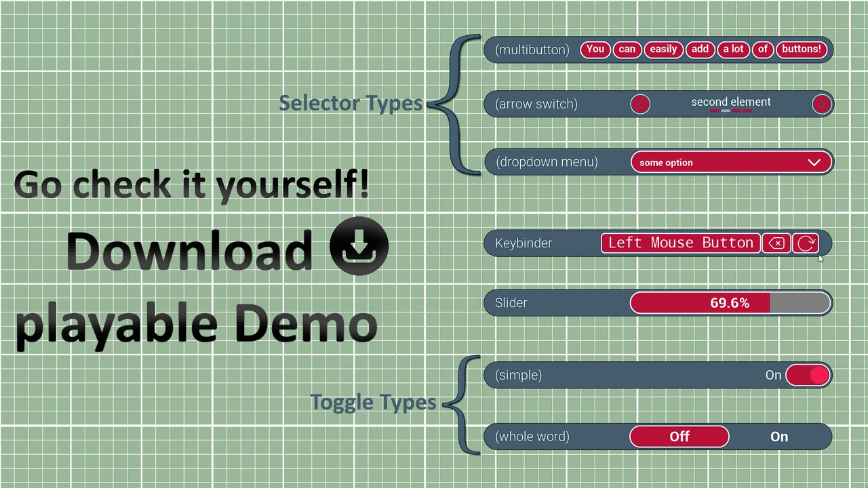Select the 'can' multibutton
868x488 pixels.
pos(627,49)
